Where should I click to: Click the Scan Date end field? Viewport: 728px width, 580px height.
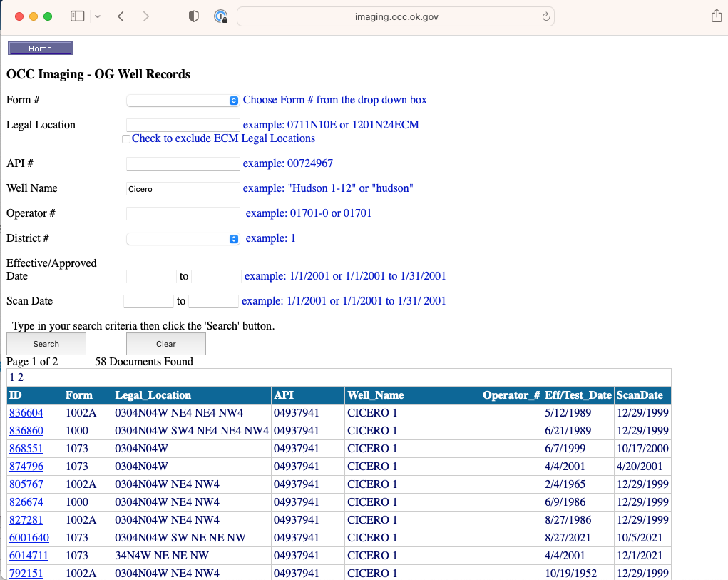(x=214, y=301)
